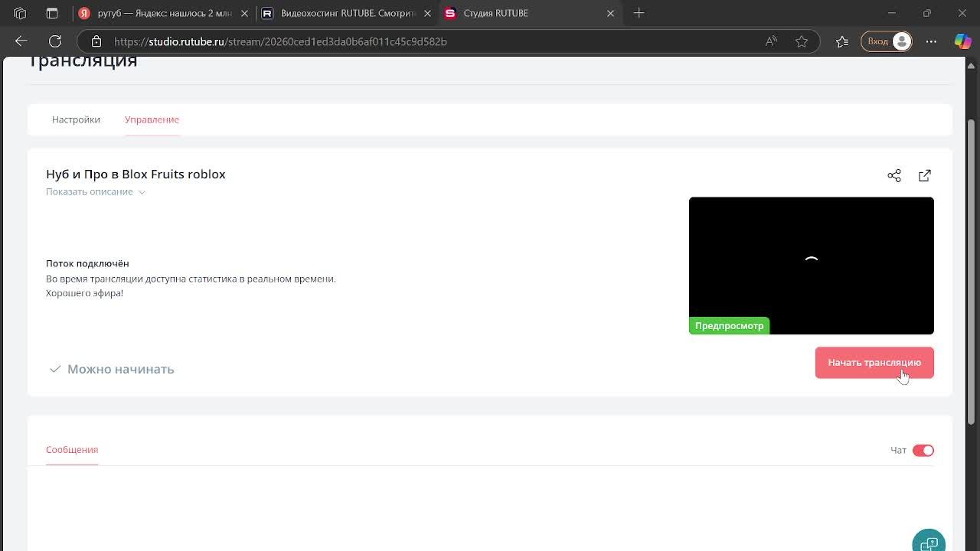Click the share stream icon
Screen dimensions: 980x551
click(x=893, y=175)
